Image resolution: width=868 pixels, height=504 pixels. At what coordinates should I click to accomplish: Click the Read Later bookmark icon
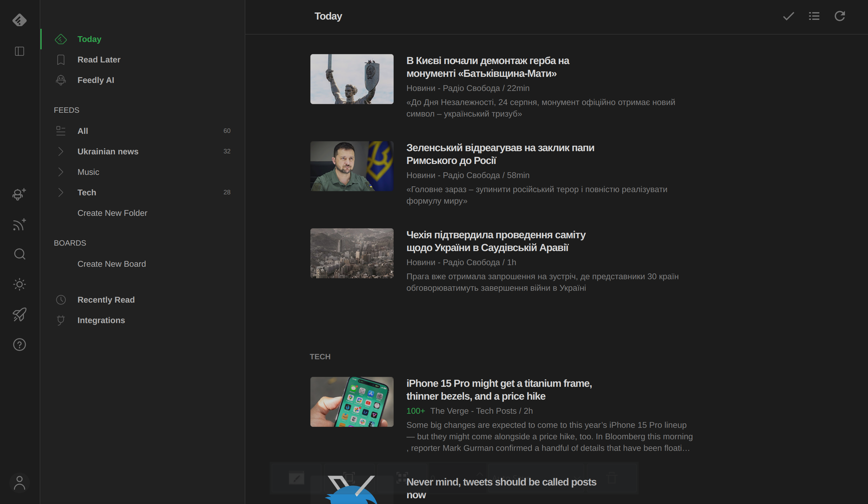[x=61, y=60]
